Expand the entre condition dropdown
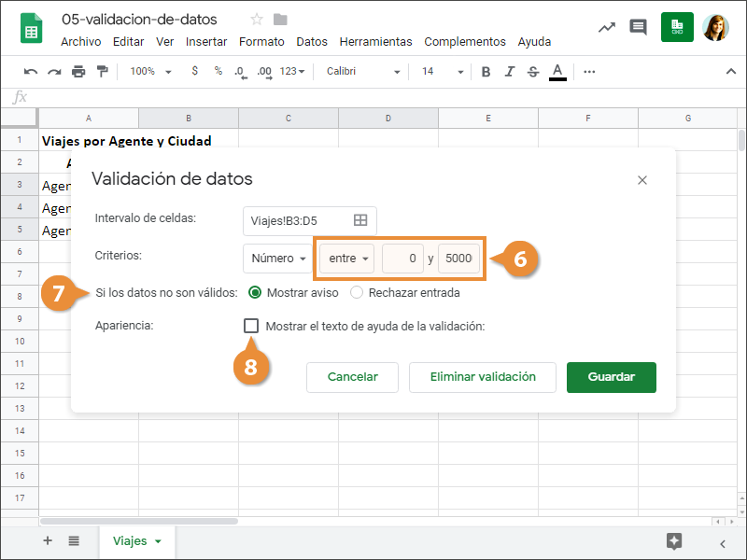 coord(347,259)
